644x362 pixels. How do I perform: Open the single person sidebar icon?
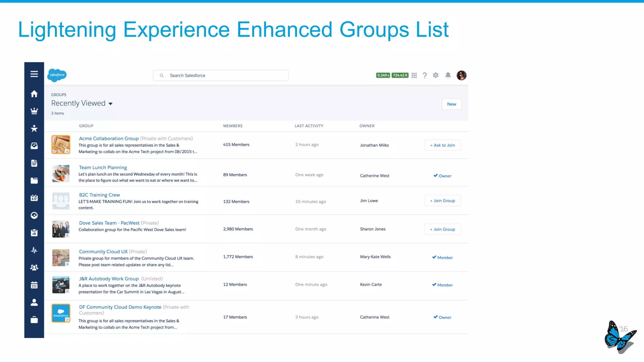34,302
